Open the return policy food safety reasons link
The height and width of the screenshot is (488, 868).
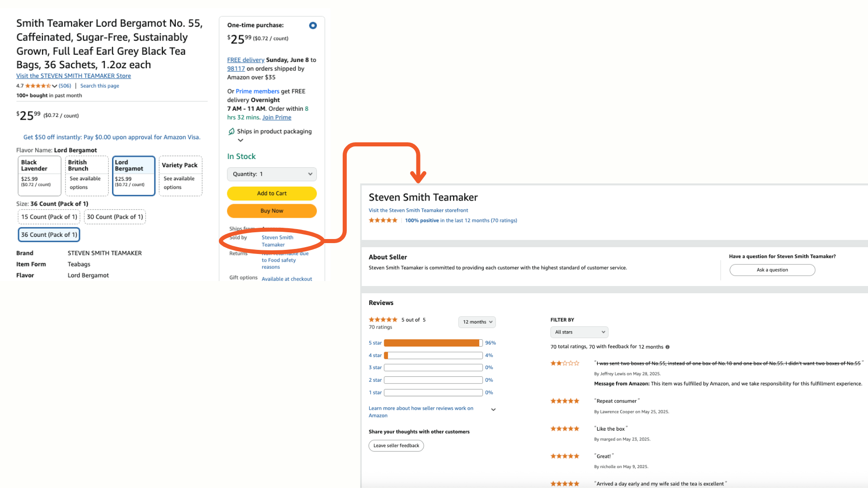point(285,260)
